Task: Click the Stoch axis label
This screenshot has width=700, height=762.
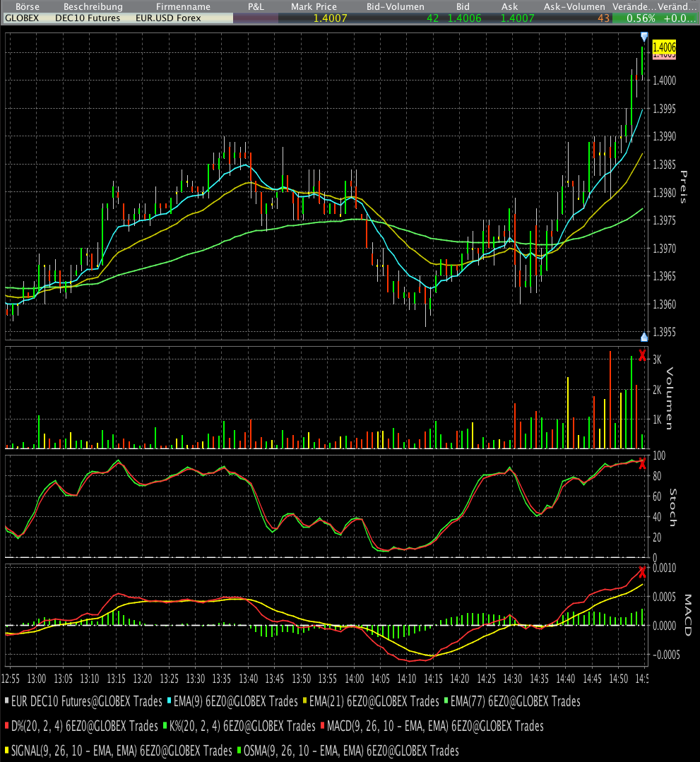Action: click(672, 507)
